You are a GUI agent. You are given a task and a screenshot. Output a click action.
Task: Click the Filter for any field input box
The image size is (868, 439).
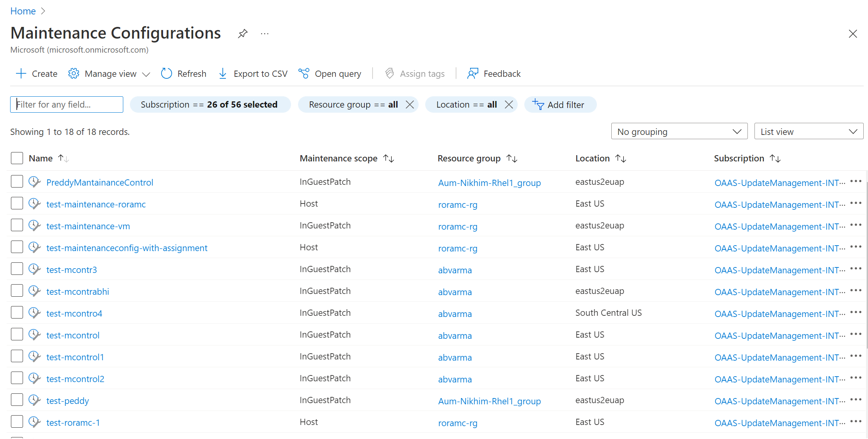67,104
